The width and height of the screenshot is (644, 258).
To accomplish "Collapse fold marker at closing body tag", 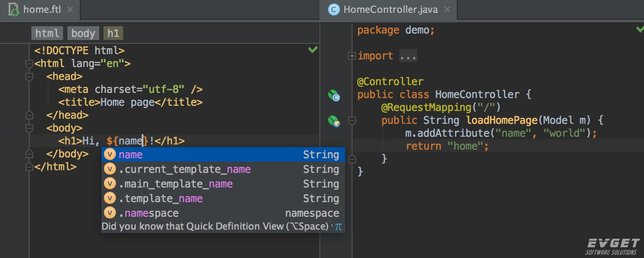I will 29,154.
